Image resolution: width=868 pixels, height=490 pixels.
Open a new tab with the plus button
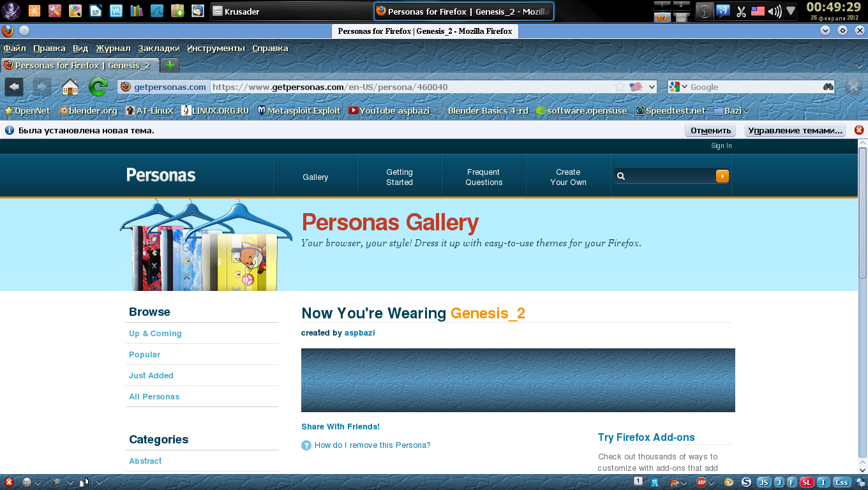click(x=169, y=65)
